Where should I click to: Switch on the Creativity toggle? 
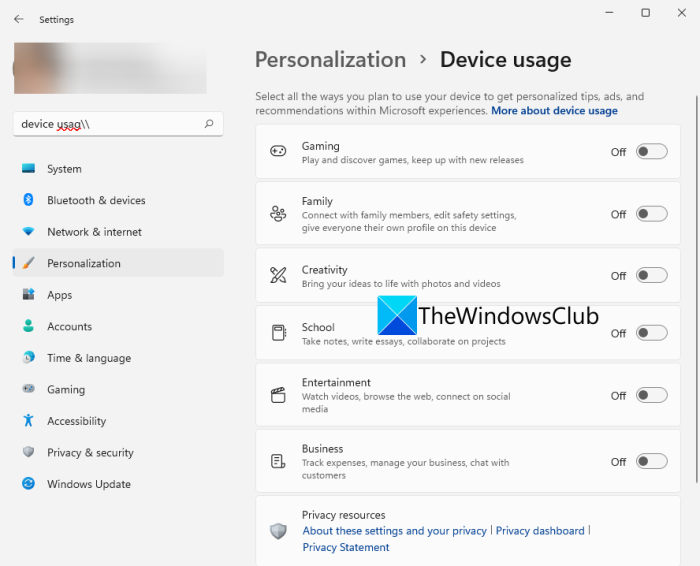click(651, 276)
